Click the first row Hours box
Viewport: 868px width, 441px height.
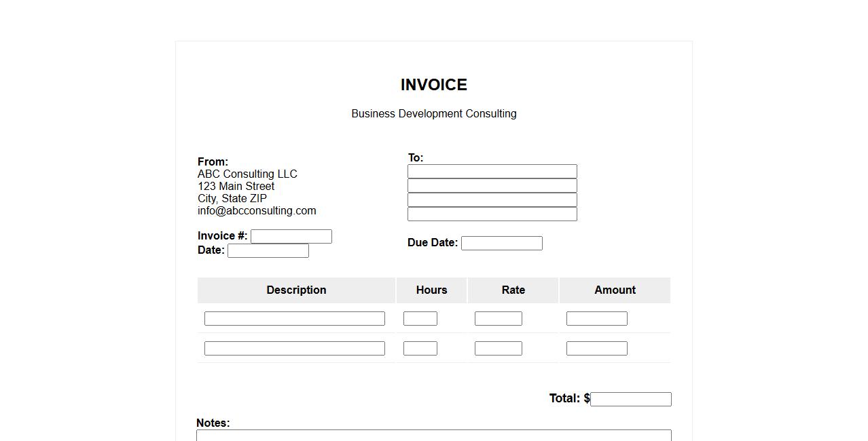[420, 319]
